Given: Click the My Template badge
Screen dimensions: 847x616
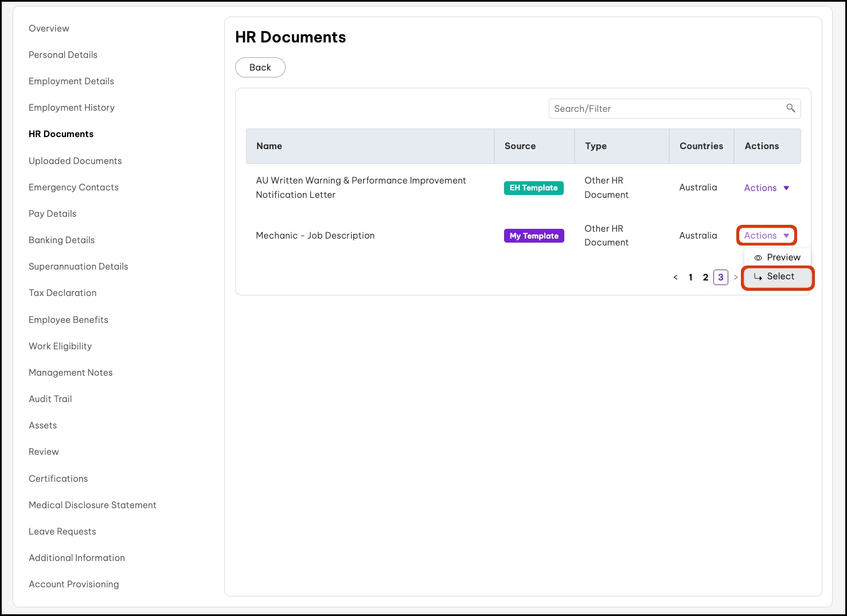Looking at the screenshot, I should tap(534, 236).
